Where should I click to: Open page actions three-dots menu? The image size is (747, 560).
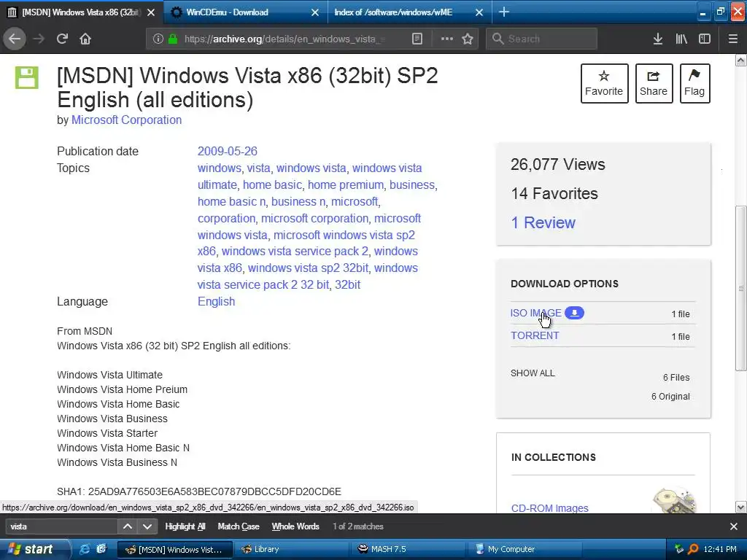[x=447, y=39]
